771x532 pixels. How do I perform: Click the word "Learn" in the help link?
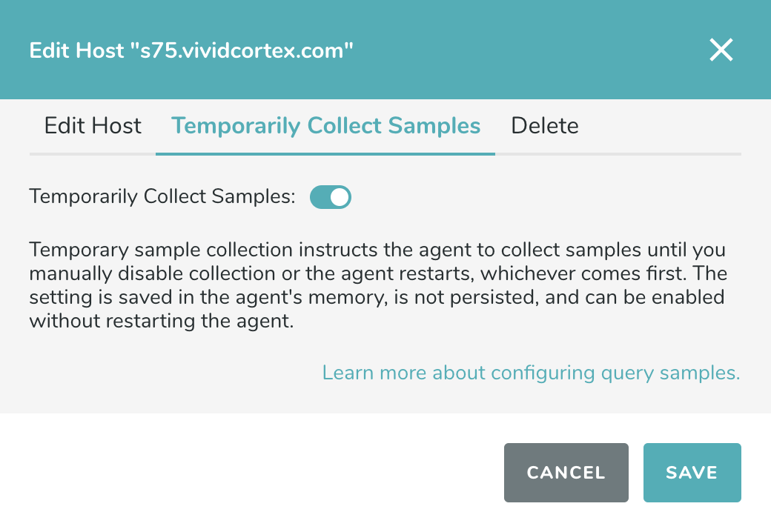(x=348, y=372)
